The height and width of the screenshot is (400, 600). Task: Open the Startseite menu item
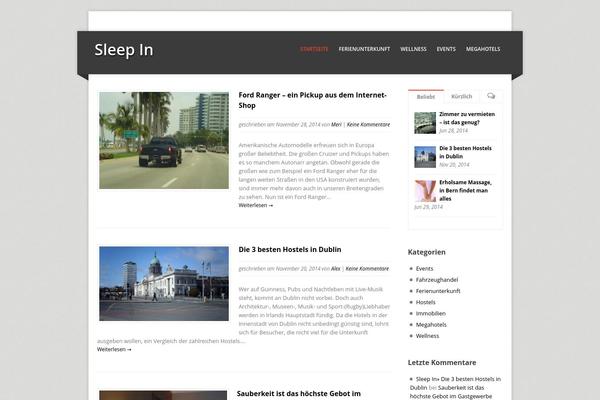(x=314, y=49)
